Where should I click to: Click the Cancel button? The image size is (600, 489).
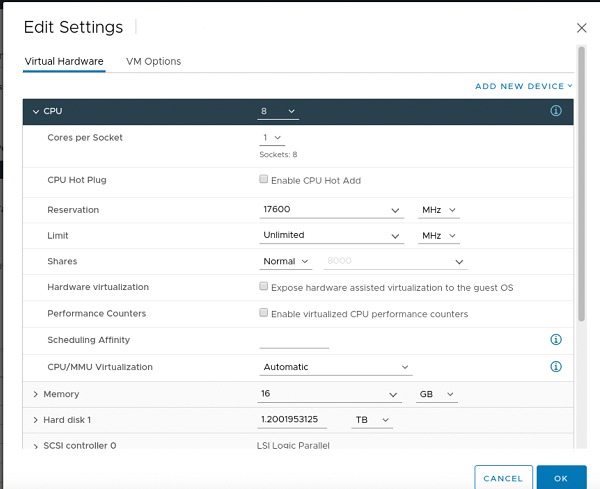coord(503,478)
